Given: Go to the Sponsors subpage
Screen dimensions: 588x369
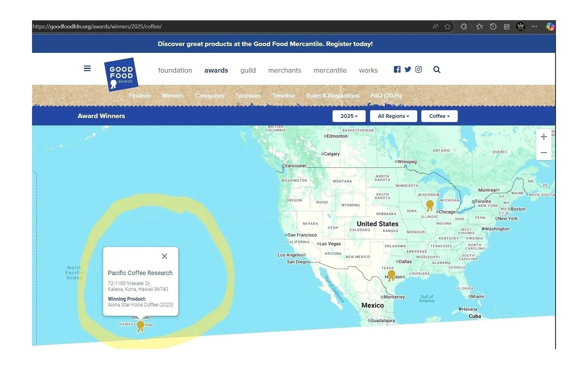Looking at the screenshot, I should [x=248, y=96].
